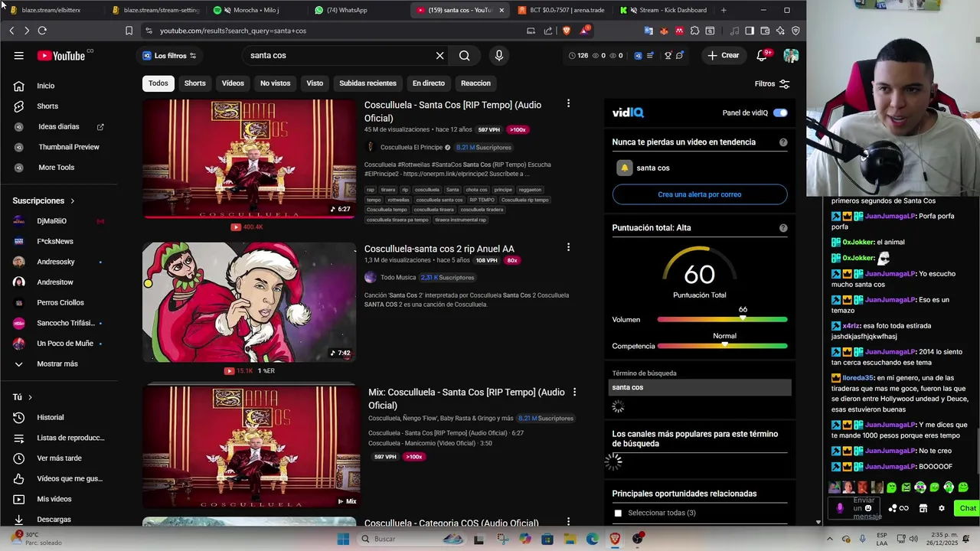Open the Cosculluela El Principe channel link
Image resolution: width=980 pixels, height=551 pixels.
click(411, 148)
